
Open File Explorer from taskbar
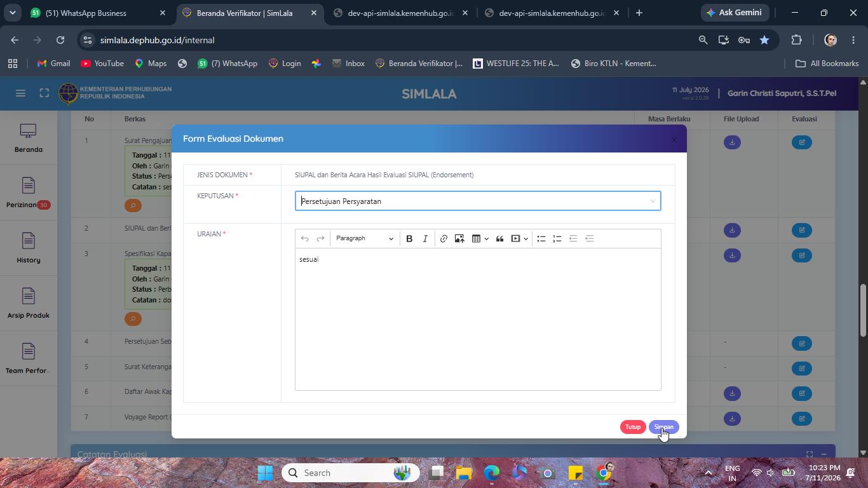pos(464,473)
